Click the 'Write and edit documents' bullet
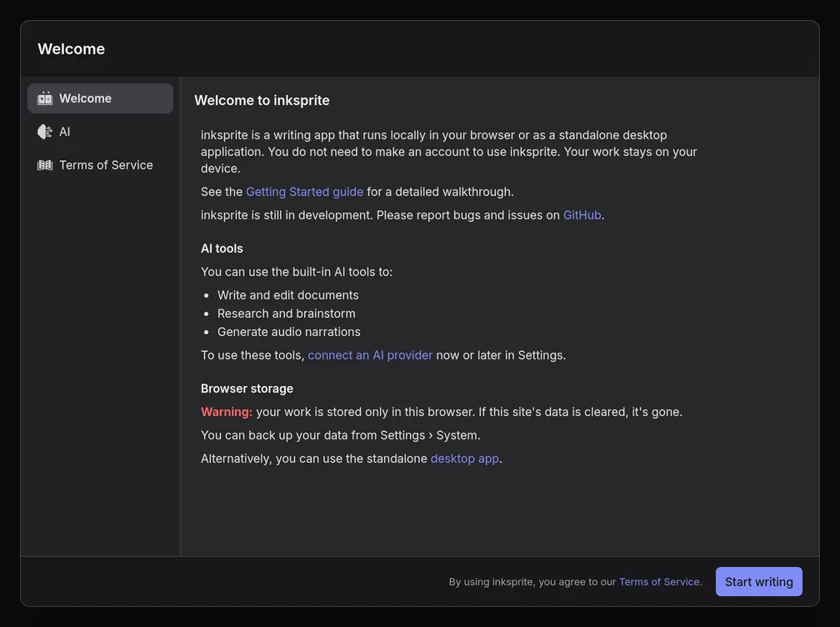Screen dimensions: 840x627 click(x=288, y=295)
